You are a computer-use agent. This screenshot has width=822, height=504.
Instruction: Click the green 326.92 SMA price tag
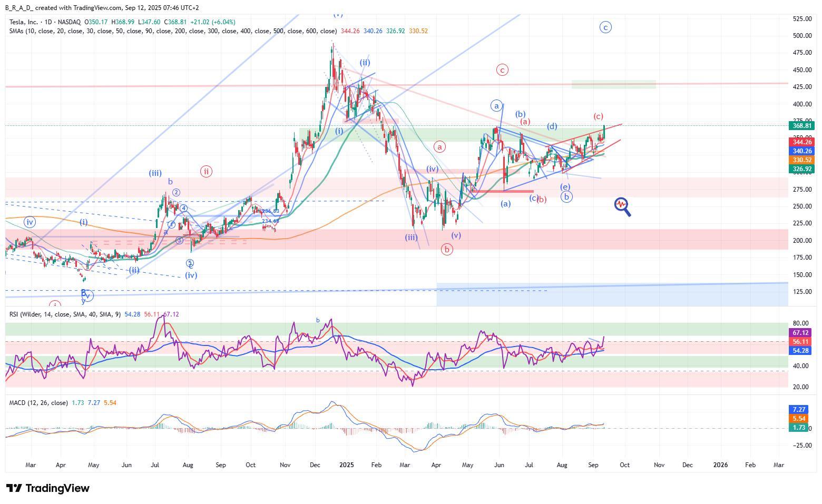(801, 169)
